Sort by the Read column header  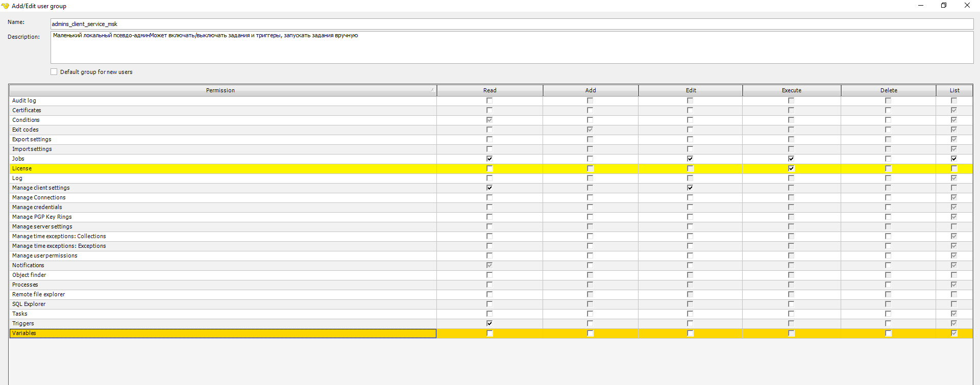(x=489, y=90)
